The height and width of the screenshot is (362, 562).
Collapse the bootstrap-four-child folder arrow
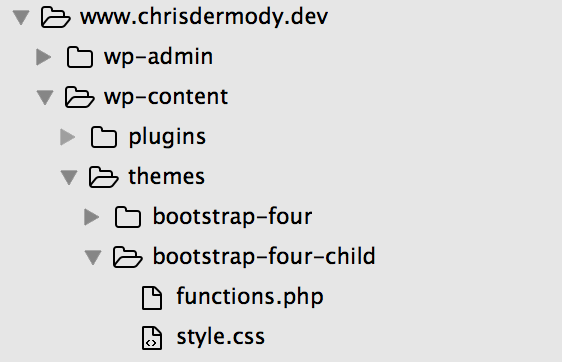coord(93,257)
